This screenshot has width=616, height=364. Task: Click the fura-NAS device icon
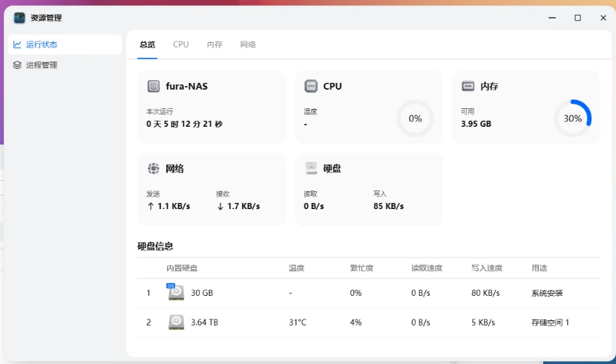tap(154, 86)
